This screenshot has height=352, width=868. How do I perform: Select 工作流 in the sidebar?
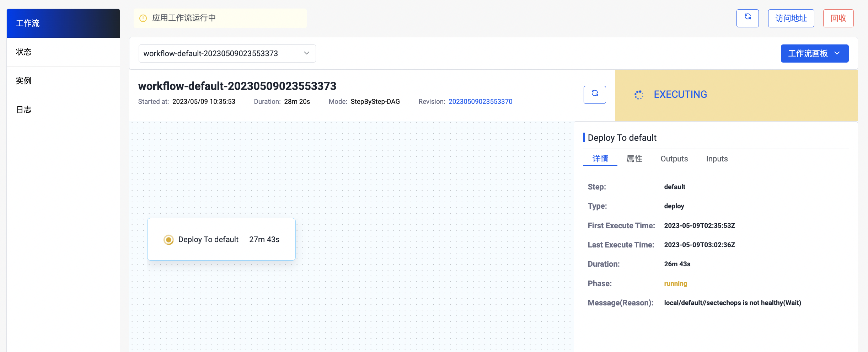tap(63, 23)
